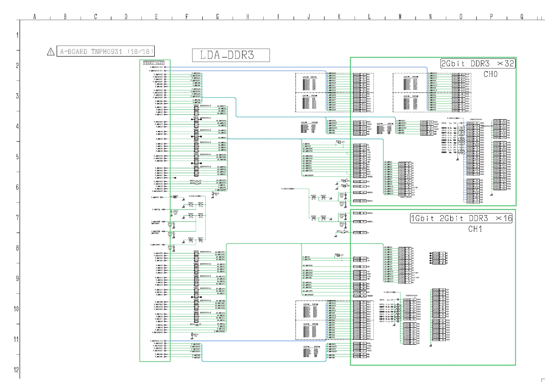Screen dimensions: 555x392
Task: Click the LDA_DDR3 title box
Action: pyautogui.click(x=231, y=55)
